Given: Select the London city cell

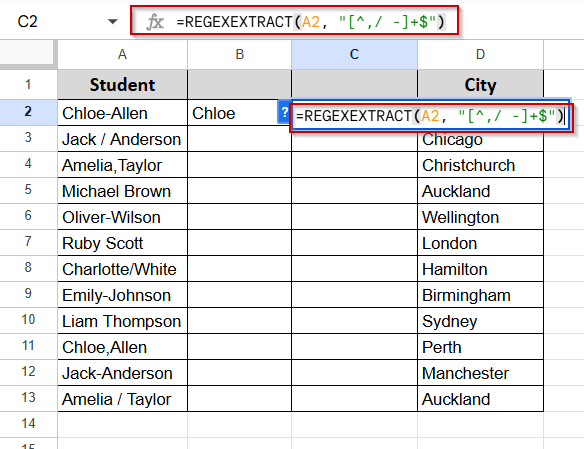Looking at the screenshot, I should pyautogui.click(x=480, y=243).
